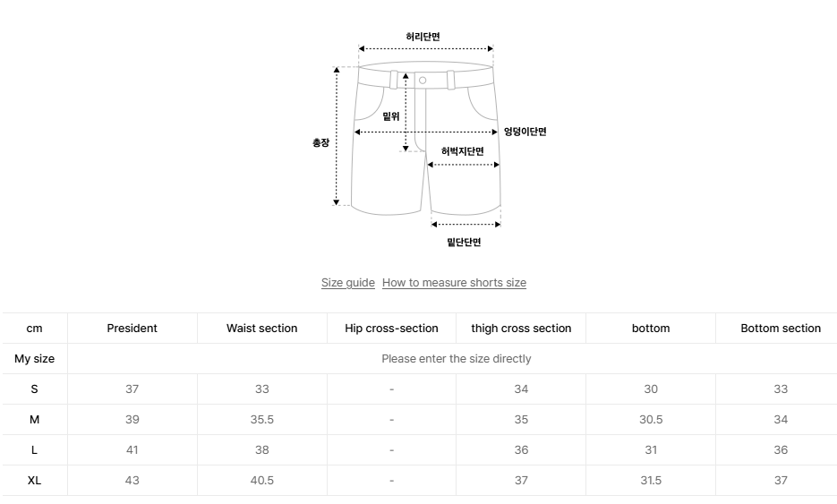Click the XL size row label
837x504 pixels.
(34, 481)
